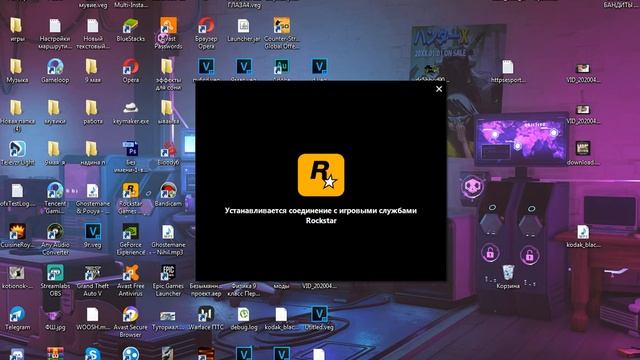Launch Epic Games Launcher shortcut

click(x=168, y=280)
